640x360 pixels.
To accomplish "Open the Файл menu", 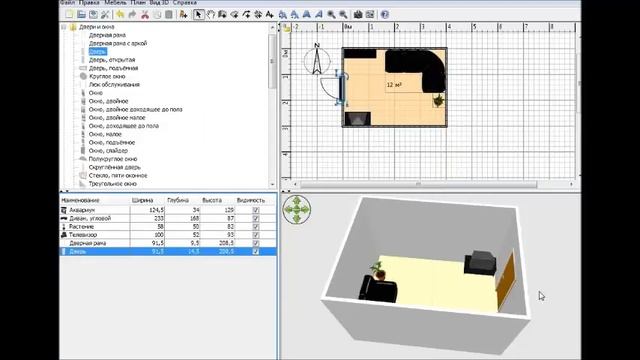I will [x=67, y=2].
